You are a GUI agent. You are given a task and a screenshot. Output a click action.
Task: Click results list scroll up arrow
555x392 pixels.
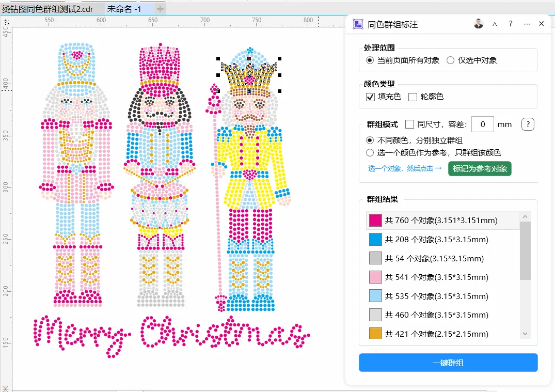[x=525, y=216]
